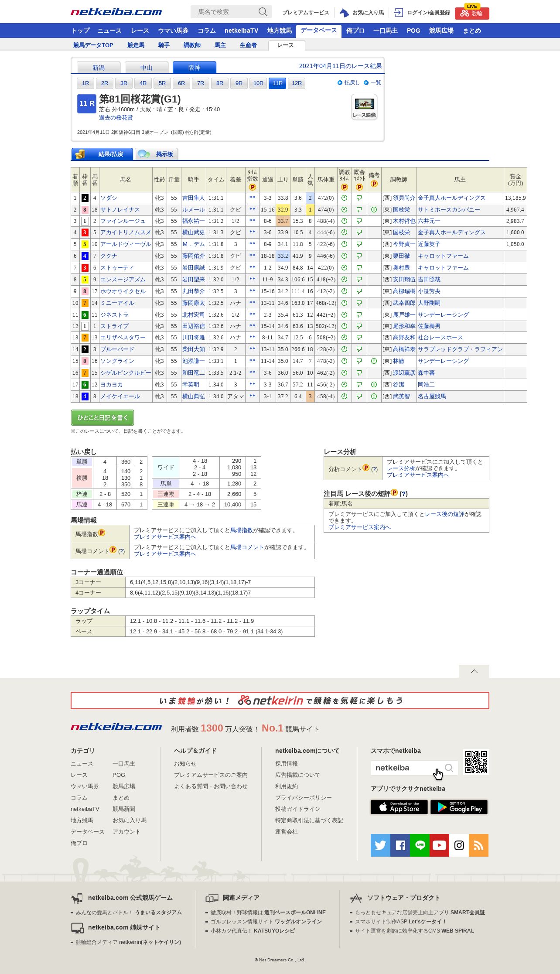Click プレミアムサービス header link

tap(305, 13)
